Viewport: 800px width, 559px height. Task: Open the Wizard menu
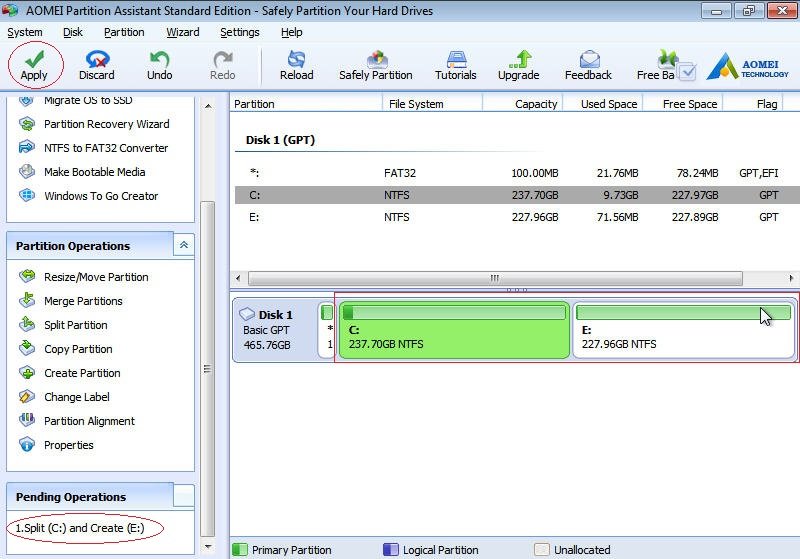pos(182,32)
